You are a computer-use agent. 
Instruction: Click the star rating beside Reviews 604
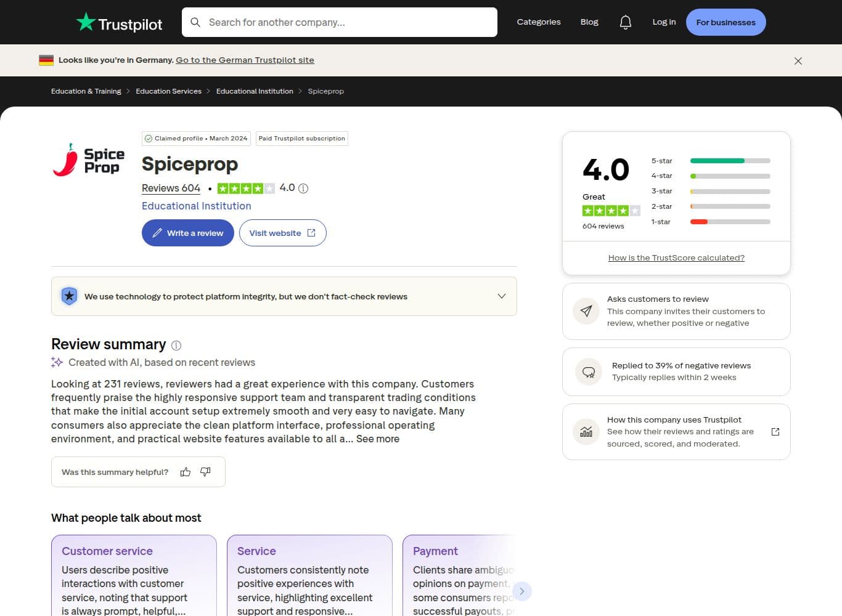247,188
